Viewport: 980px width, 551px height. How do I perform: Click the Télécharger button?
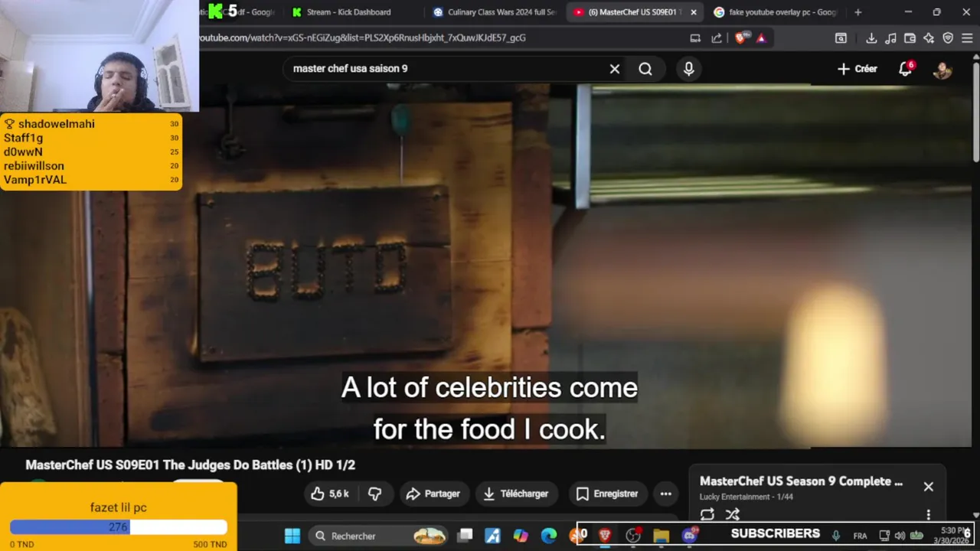tap(516, 494)
